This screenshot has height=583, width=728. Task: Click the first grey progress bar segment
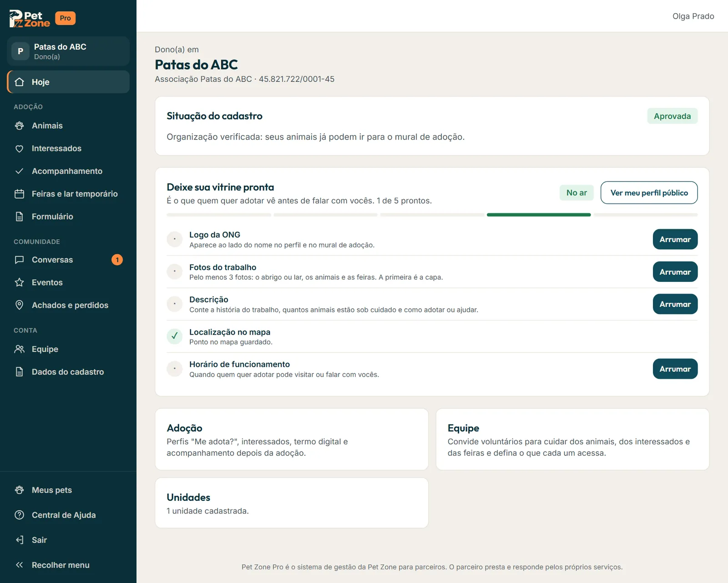[x=219, y=215]
